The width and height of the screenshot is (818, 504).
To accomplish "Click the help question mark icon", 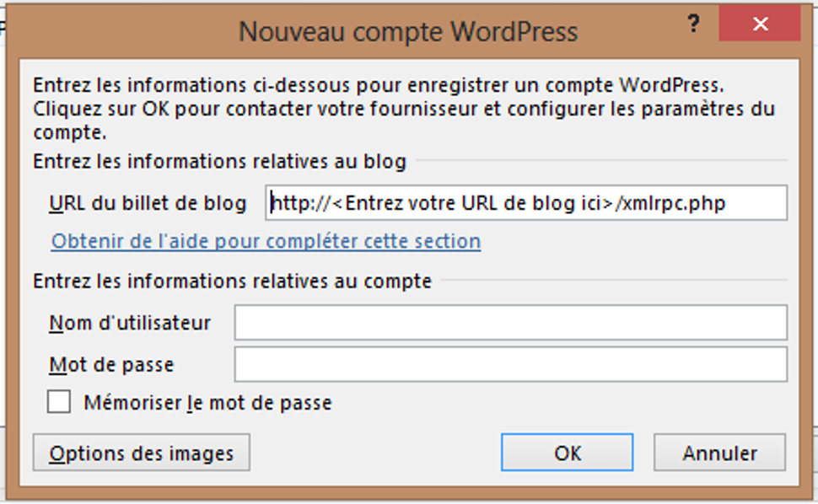I will click(x=695, y=24).
